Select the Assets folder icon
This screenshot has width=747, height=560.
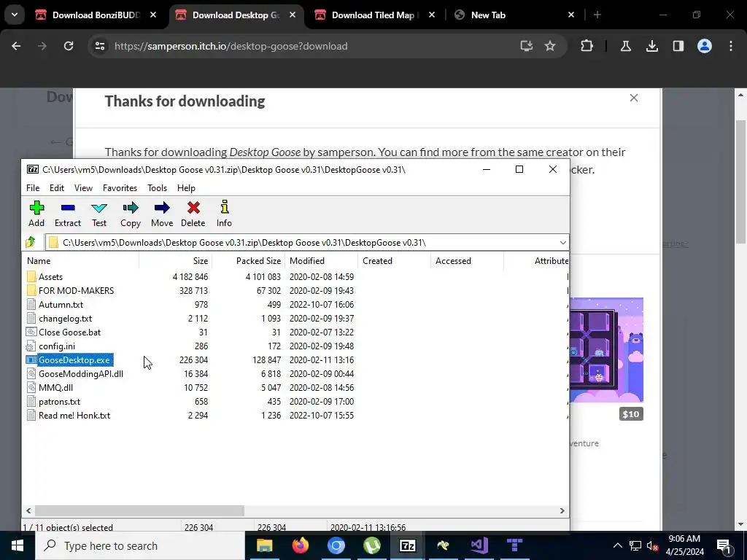[x=31, y=276]
